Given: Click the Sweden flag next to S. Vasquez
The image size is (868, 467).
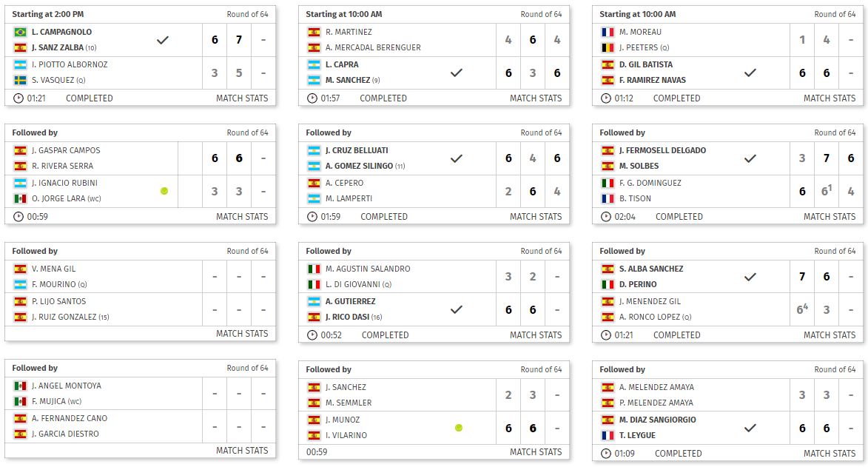Looking at the screenshot, I should (x=20, y=80).
